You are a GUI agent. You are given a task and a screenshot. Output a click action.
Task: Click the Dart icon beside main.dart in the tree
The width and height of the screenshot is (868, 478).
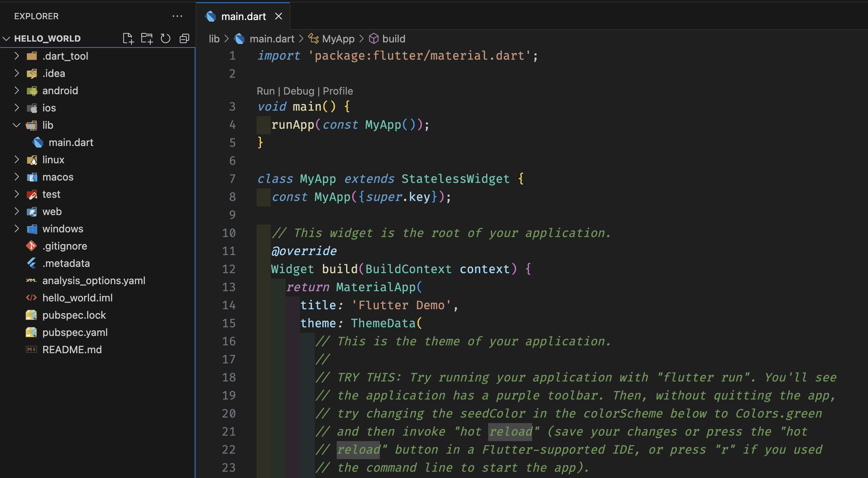(x=38, y=142)
